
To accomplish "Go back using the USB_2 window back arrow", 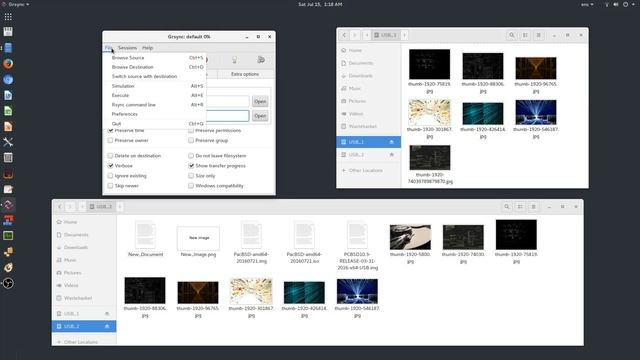I will 60,207.
